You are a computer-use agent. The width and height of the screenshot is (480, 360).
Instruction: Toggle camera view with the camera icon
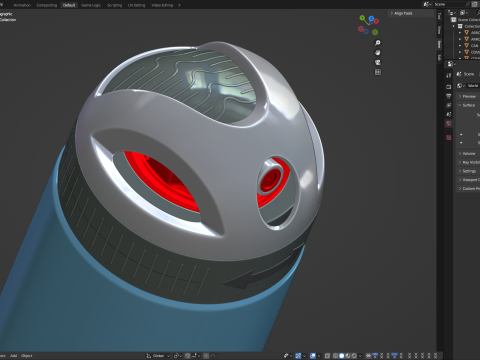tap(378, 62)
